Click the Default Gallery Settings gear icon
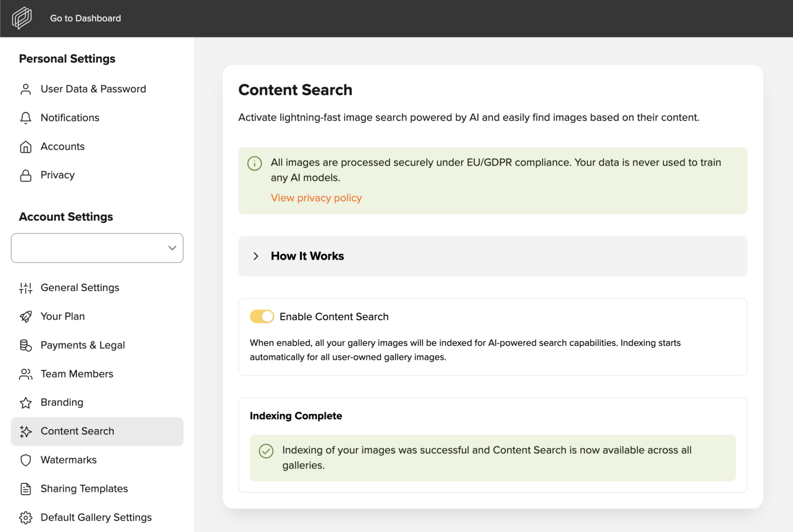 [x=26, y=518]
